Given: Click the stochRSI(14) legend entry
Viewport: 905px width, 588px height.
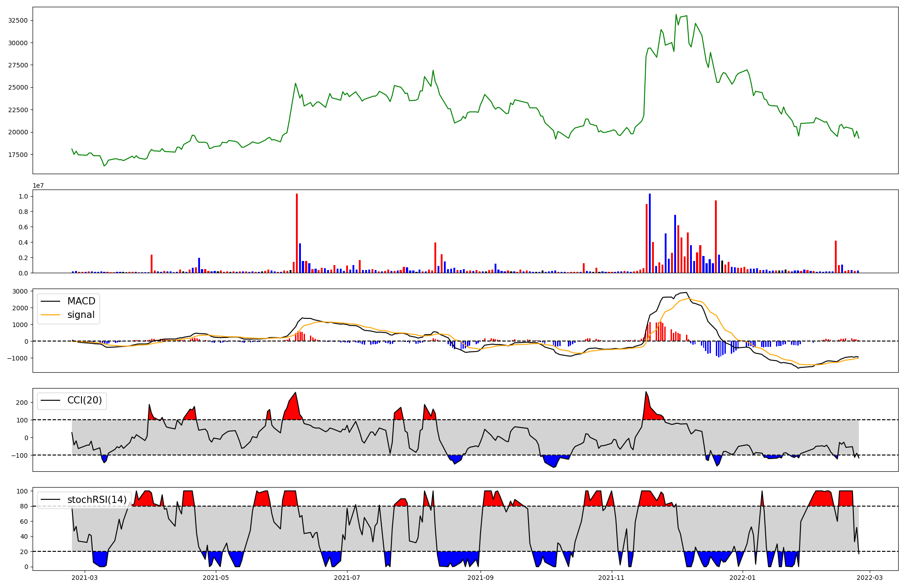Looking at the screenshot, I should click(x=96, y=500).
